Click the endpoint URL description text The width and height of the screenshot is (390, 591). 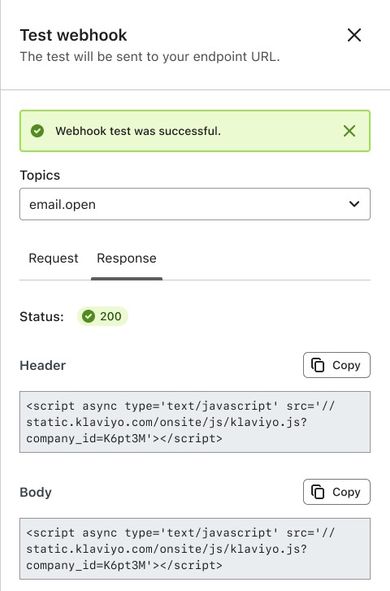[150, 57]
